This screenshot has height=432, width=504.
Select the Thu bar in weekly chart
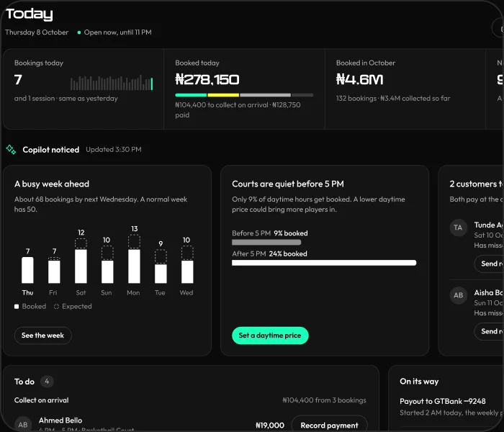(x=27, y=270)
